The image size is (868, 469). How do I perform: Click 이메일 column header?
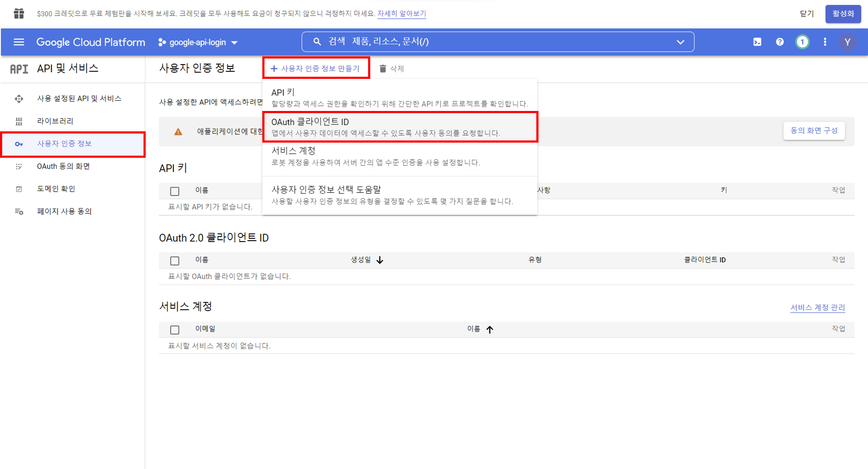click(205, 329)
